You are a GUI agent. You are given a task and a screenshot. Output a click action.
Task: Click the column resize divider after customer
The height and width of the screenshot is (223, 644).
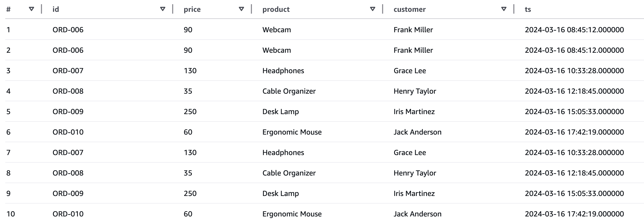click(514, 9)
